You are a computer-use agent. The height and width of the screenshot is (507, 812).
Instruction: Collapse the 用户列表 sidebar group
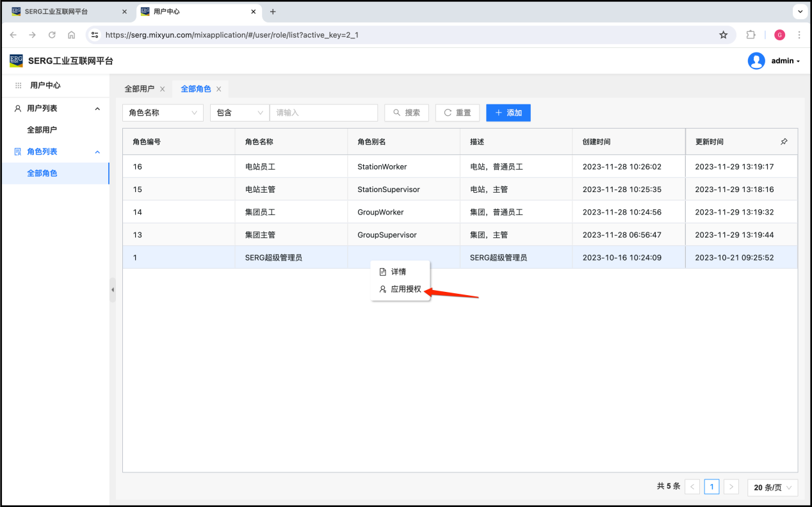click(x=97, y=109)
